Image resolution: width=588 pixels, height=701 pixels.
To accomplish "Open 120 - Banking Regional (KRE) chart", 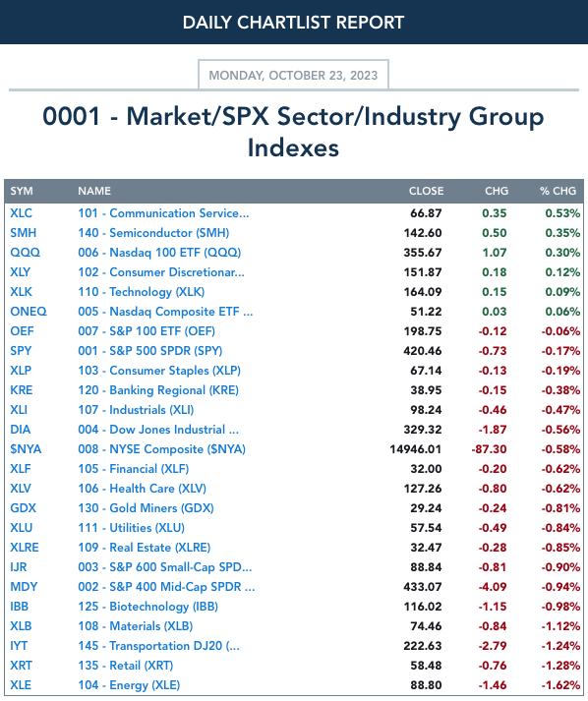I will [x=158, y=390].
